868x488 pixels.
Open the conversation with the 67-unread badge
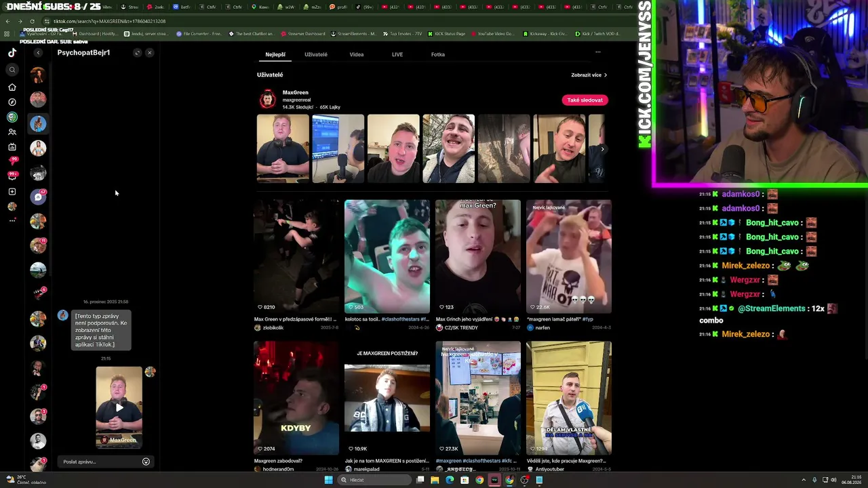tap(38, 197)
